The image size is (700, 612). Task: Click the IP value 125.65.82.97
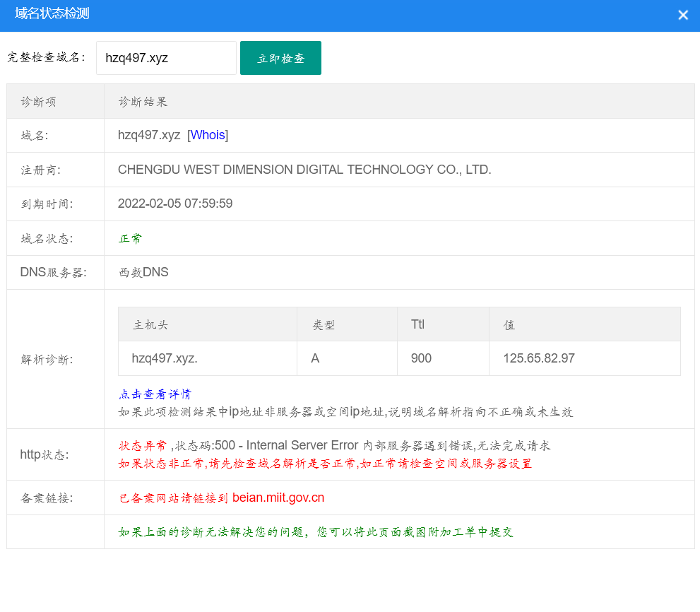[x=539, y=358]
